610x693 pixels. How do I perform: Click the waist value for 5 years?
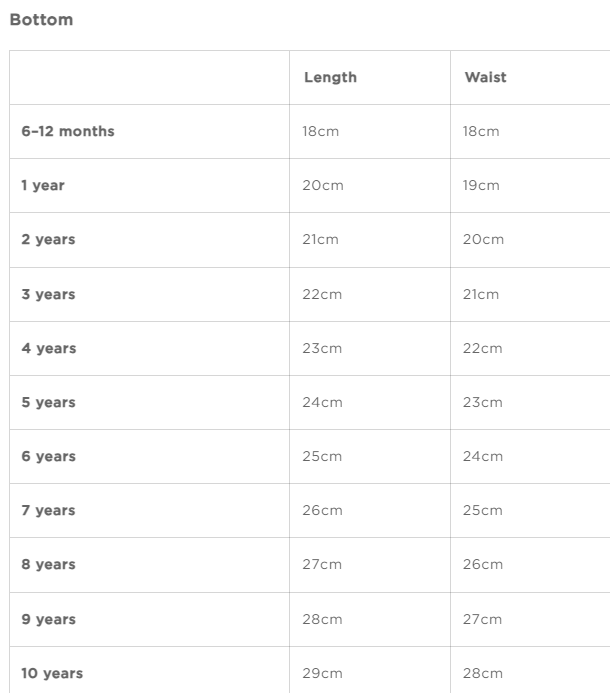pos(483,402)
